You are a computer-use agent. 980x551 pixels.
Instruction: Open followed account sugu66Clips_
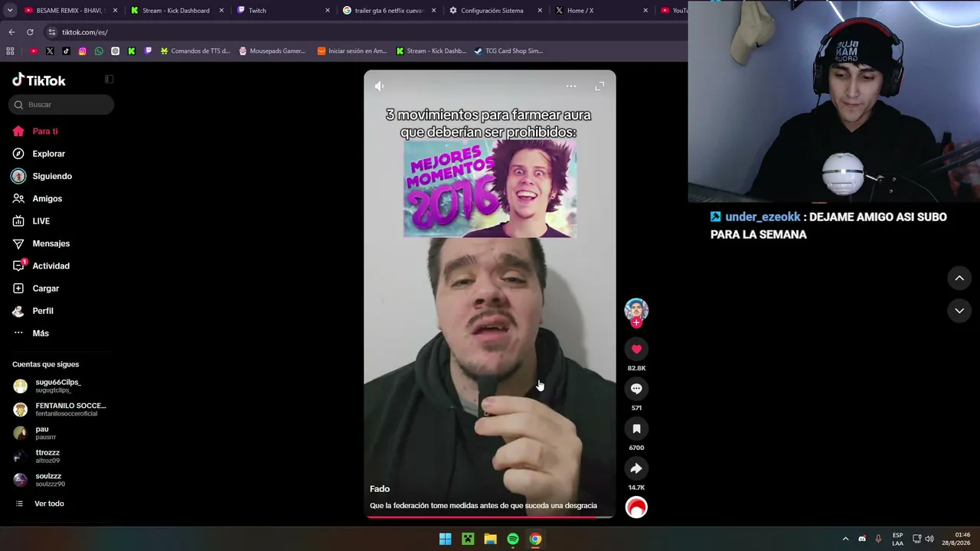pos(60,386)
